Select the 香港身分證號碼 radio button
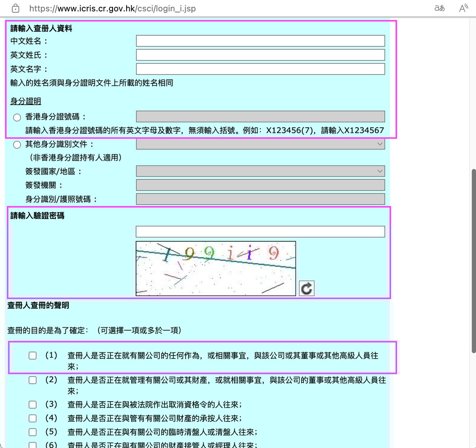476x448 pixels. point(17,117)
